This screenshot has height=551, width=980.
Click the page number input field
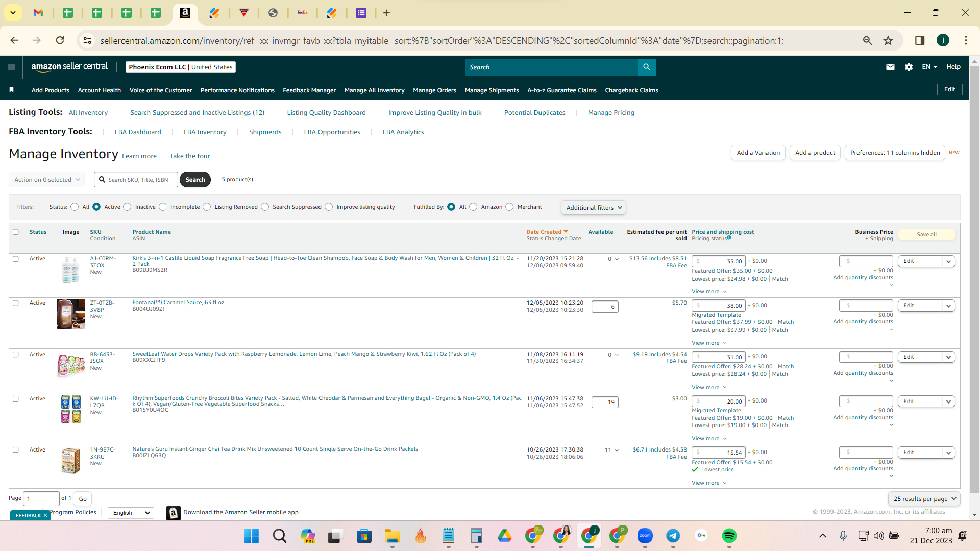(x=41, y=499)
